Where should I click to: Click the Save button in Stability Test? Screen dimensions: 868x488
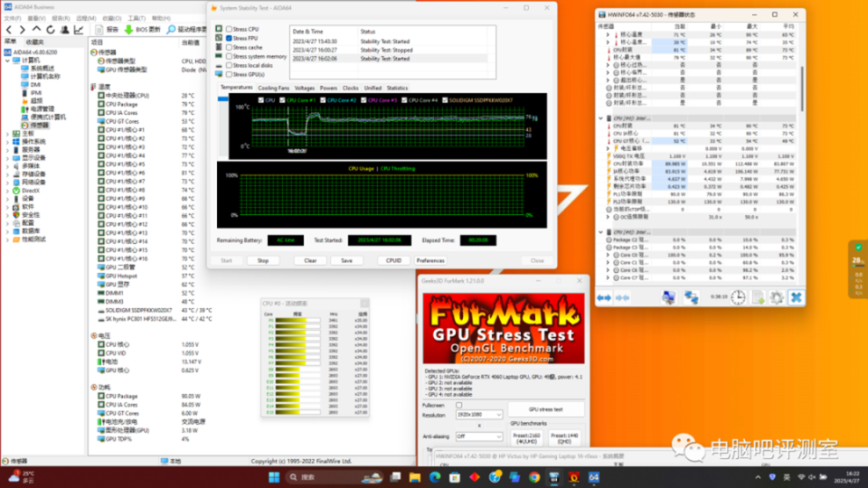[x=346, y=260]
